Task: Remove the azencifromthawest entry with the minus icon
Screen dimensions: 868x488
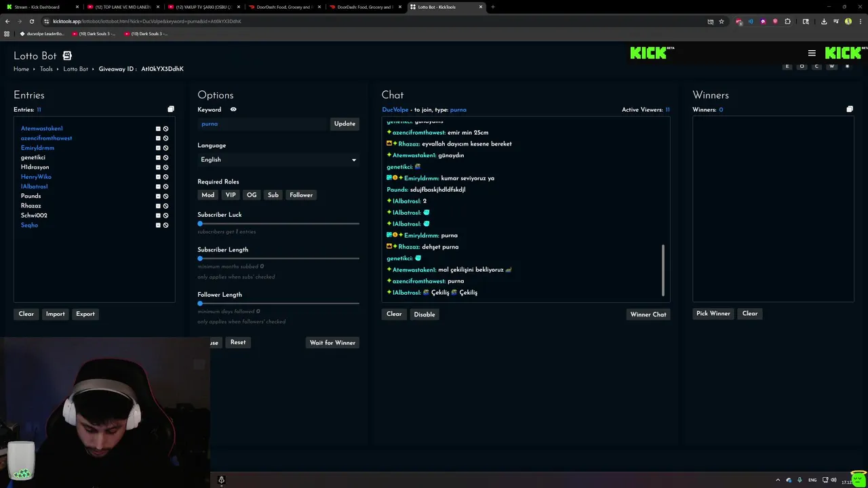Action: (x=158, y=138)
